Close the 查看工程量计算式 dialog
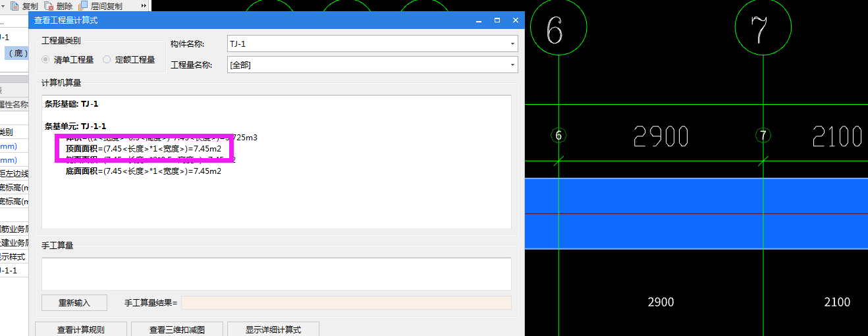 point(515,20)
